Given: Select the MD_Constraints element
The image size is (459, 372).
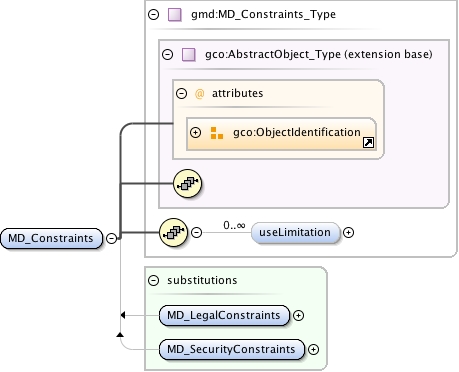Looking at the screenshot, I should click(52, 238).
